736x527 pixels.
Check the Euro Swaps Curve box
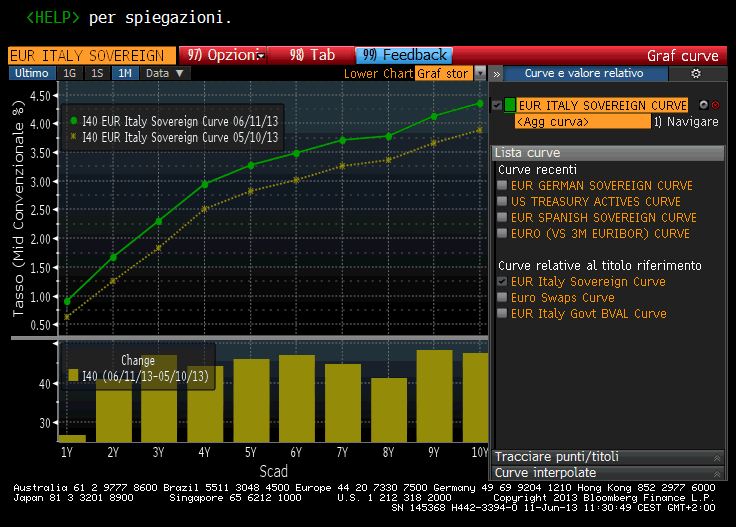click(x=502, y=298)
